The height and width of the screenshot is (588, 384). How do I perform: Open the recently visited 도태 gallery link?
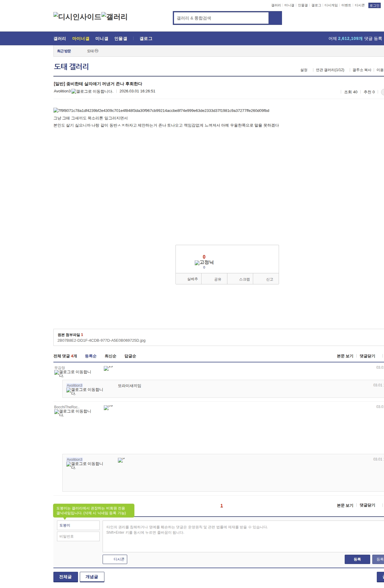90,51
